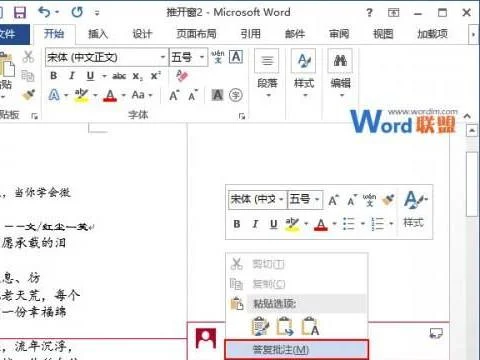Undo the last action
The image size is (480, 360).
[45, 12]
